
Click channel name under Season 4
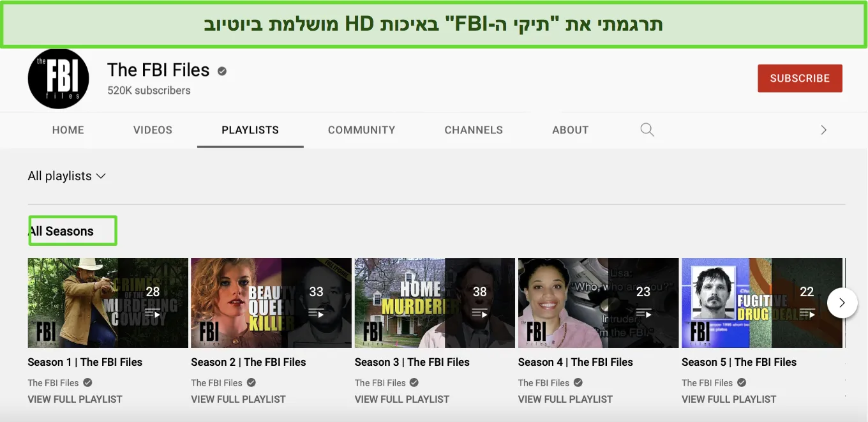(x=544, y=383)
